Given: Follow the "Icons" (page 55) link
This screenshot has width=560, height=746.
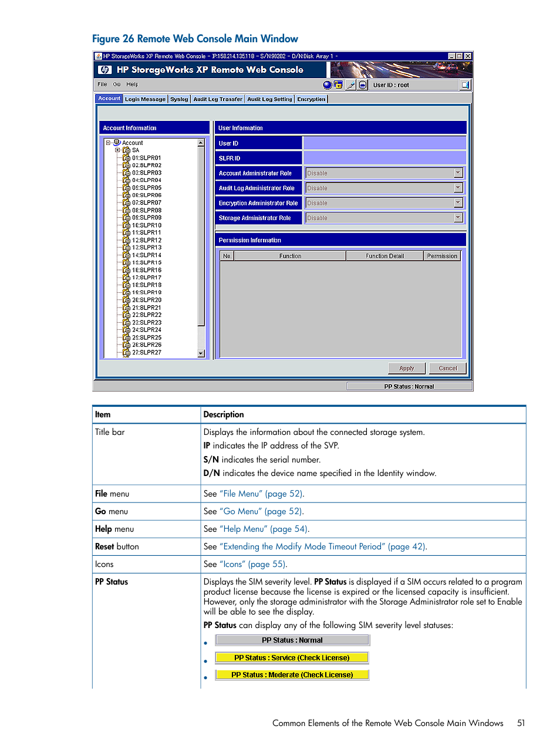Looking at the screenshot, I should point(254,564).
